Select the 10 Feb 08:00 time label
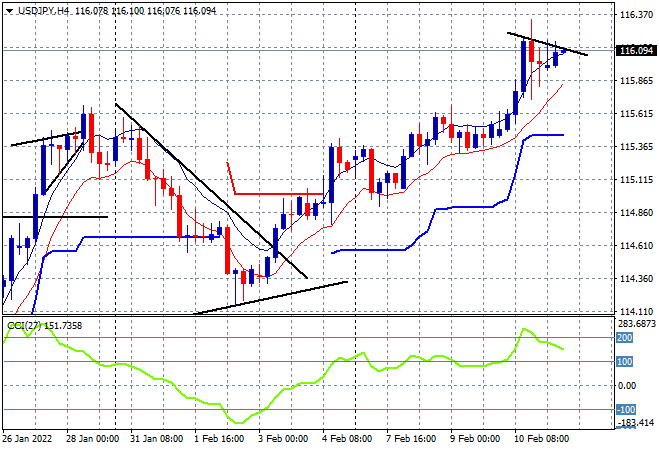Image resolution: width=660 pixels, height=450 pixels. pyautogui.click(x=541, y=439)
